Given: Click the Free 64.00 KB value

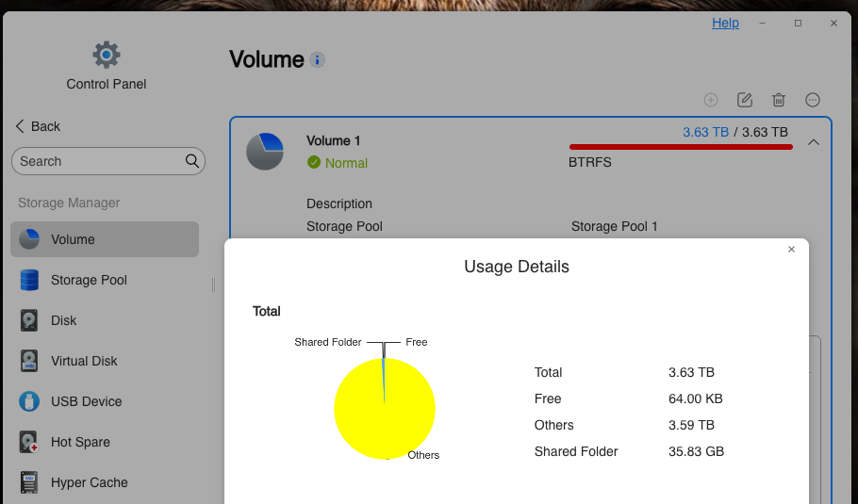Looking at the screenshot, I should (696, 399).
